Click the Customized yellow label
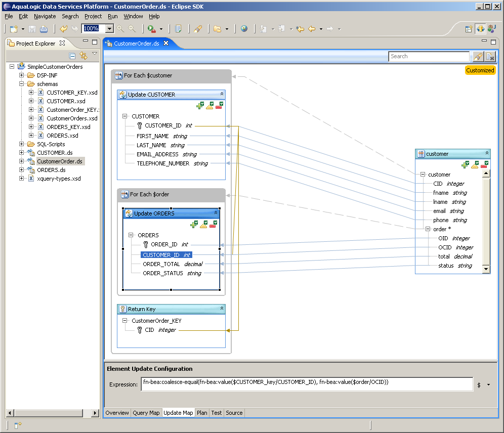The height and width of the screenshot is (433, 504). pyautogui.click(x=480, y=70)
